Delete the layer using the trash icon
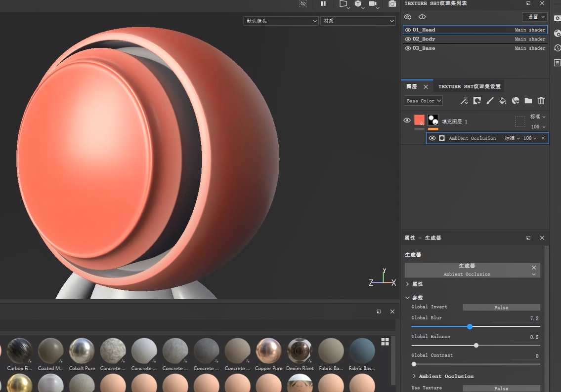Image resolution: width=561 pixels, height=392 pixels. (541, 101)
